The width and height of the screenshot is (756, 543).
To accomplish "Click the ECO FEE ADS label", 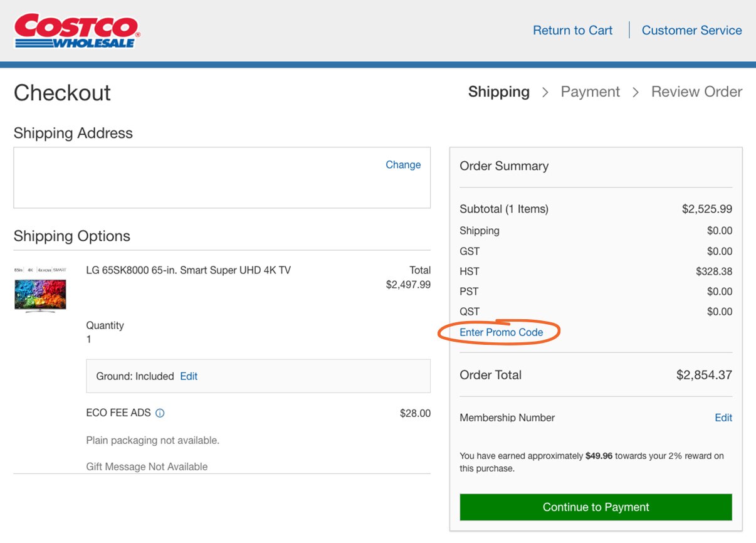I will pyautogui.click(x=118, y=413).
